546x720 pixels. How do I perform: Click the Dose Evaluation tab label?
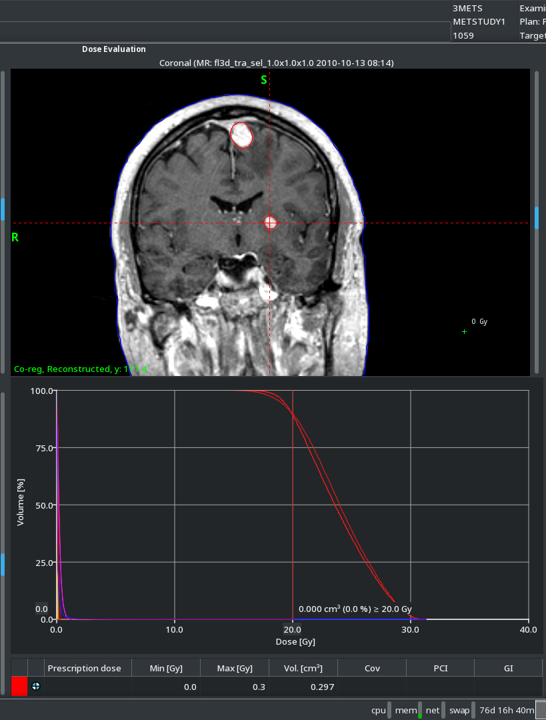click(x=114, y=49)
